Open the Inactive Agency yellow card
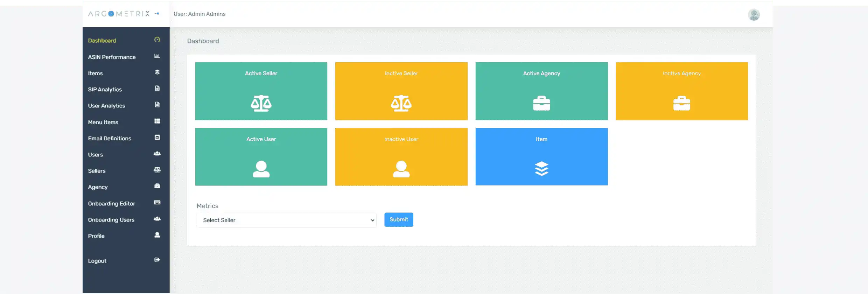 (681, 91)
